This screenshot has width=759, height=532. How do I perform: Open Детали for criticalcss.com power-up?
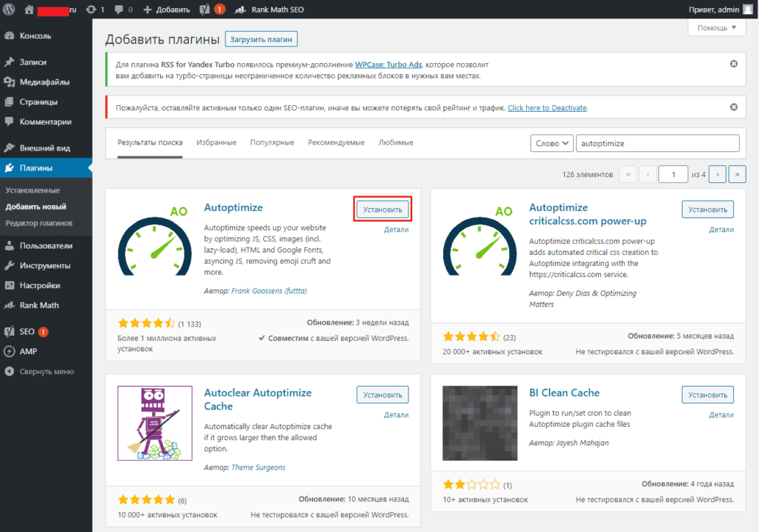pos(721,230)
